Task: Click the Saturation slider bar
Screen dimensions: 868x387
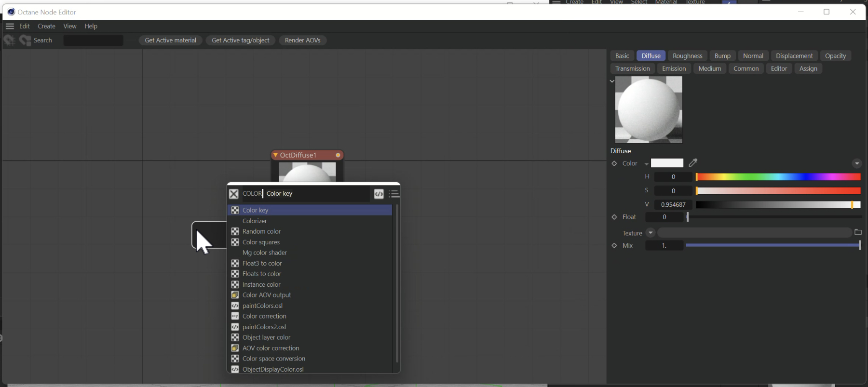Action: click(x=778, y=191)
